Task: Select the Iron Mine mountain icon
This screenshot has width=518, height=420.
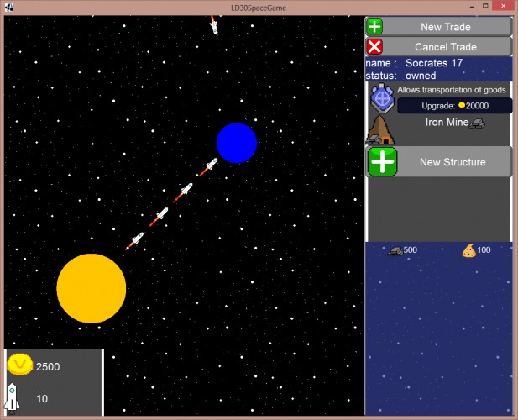Action: pyautogui.click(x=380, y=130)
